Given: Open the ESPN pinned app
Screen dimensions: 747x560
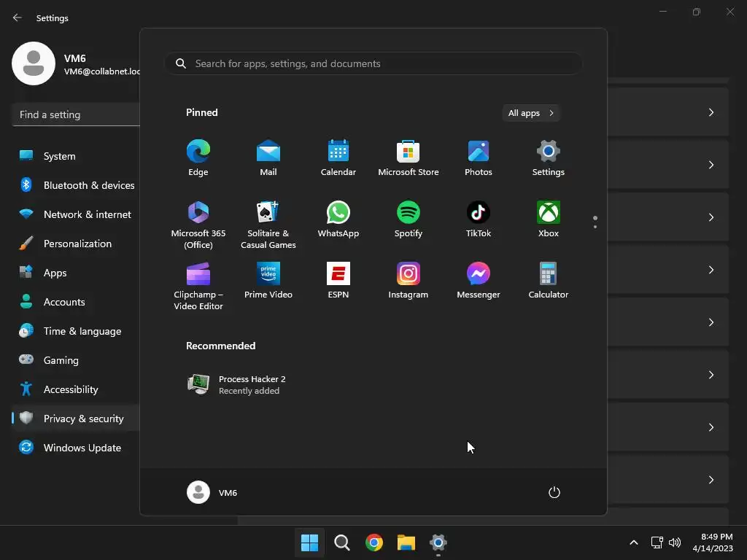Looking at the screenshot, I should (x=338, y=281).
